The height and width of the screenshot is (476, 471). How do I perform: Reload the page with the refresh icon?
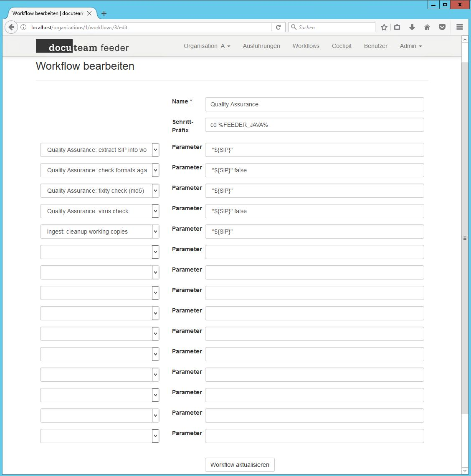(x=278, y=27)
